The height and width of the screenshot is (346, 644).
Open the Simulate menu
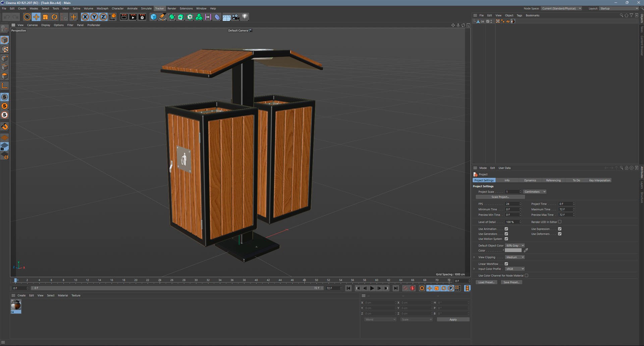[146, 8]
